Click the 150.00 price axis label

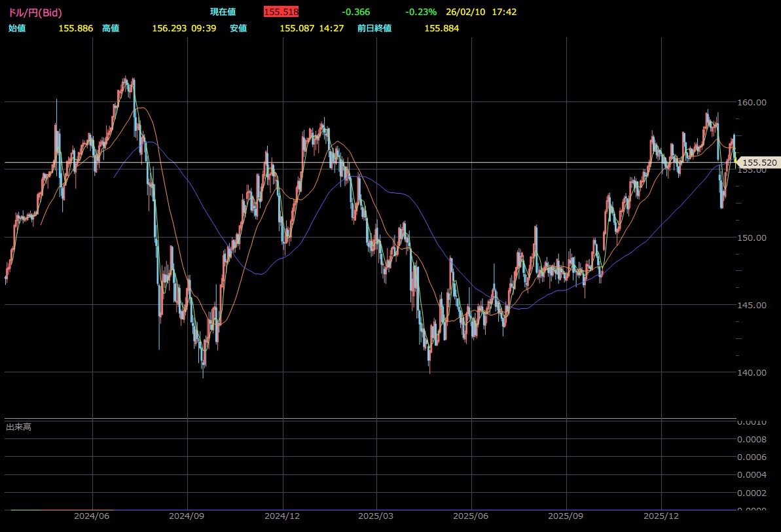pos(752,238)
